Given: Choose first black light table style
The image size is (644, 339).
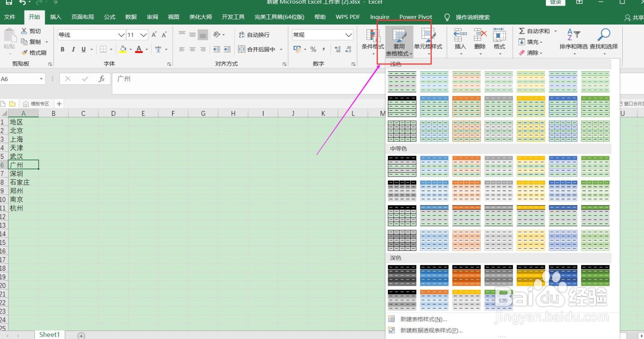Looking at the screenshot, I should coord(402,82).
